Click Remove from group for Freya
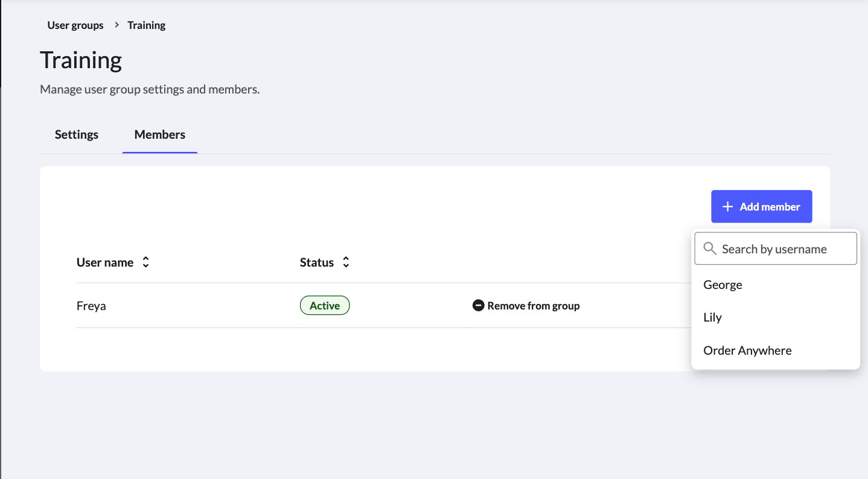Screen dimensions: 868x479 526,305
